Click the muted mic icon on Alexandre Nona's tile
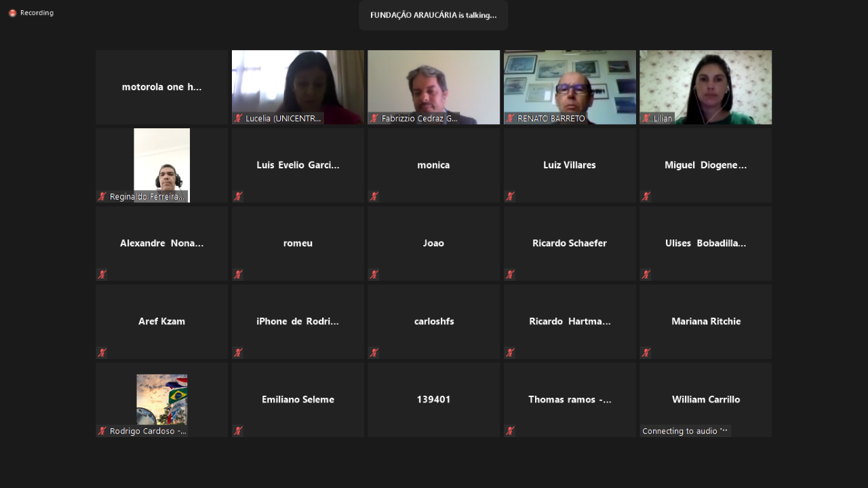Screen dimensions: 868x488 click(x=102, y=274)
